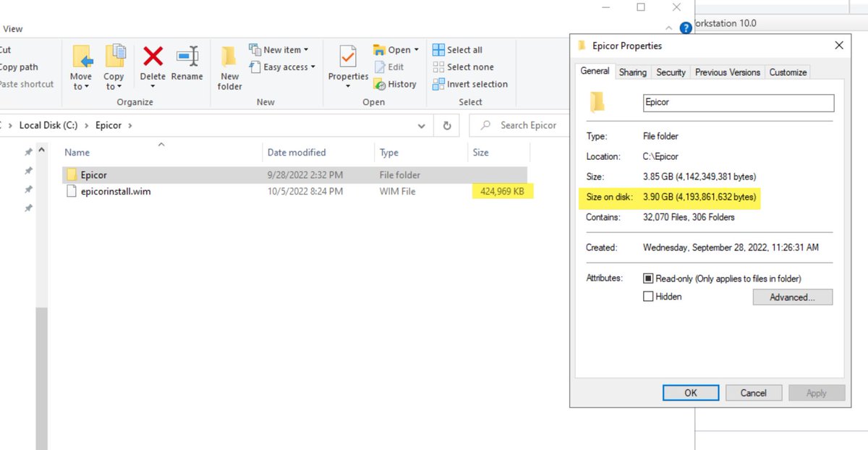Open the New item menu
868x450 pixels.
pyautogui.click(x=278, y=50)
